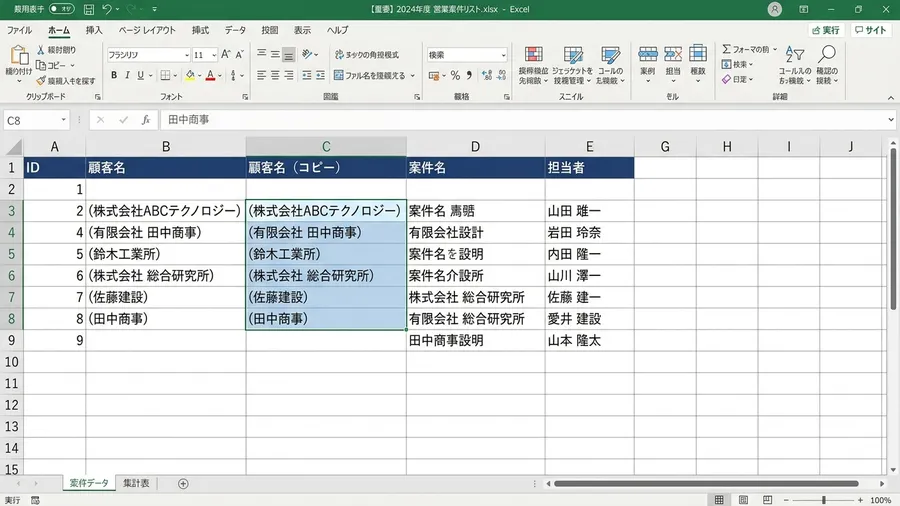
Task: Align text to vertical middle
Action: pos(275,54)
